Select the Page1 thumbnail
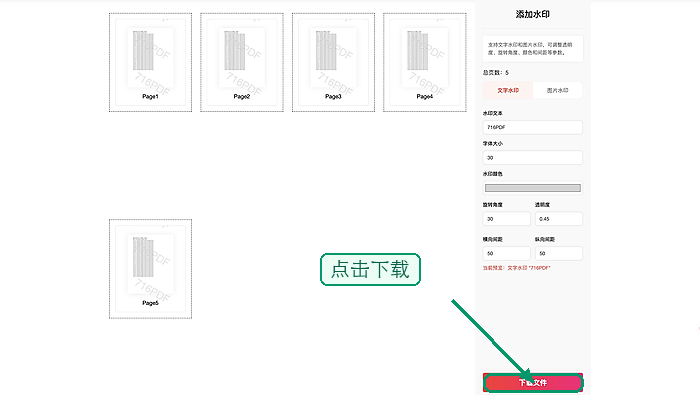The image size is (700, 395). pos(150,62)
